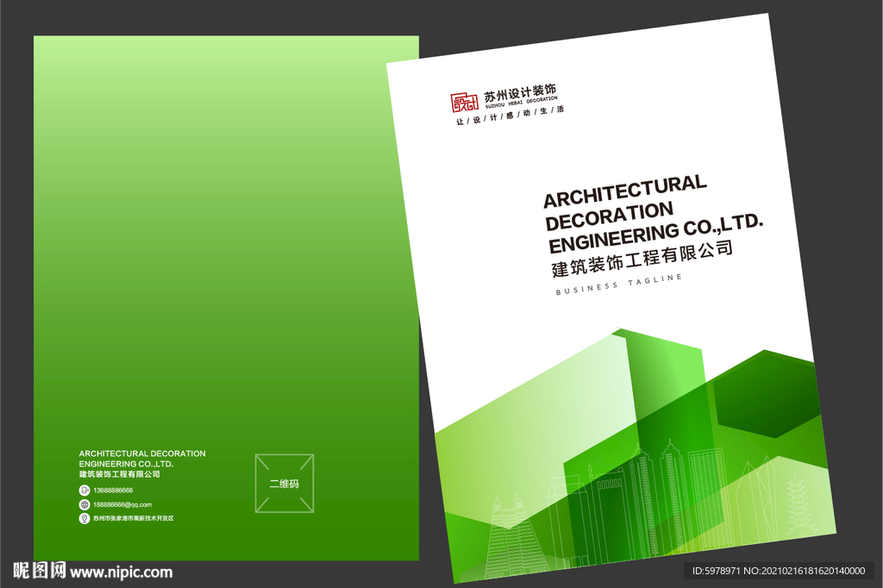The width and height of the screenshot is (883, 588).
Task: Click the 二维码 QR code placeholder box
Action: point(285,483)
